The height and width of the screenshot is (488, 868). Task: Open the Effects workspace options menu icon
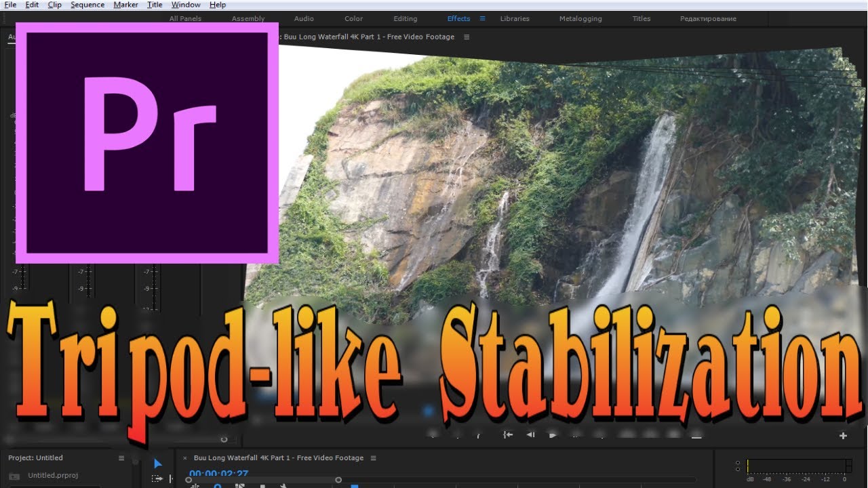click(x=482, y=19)
